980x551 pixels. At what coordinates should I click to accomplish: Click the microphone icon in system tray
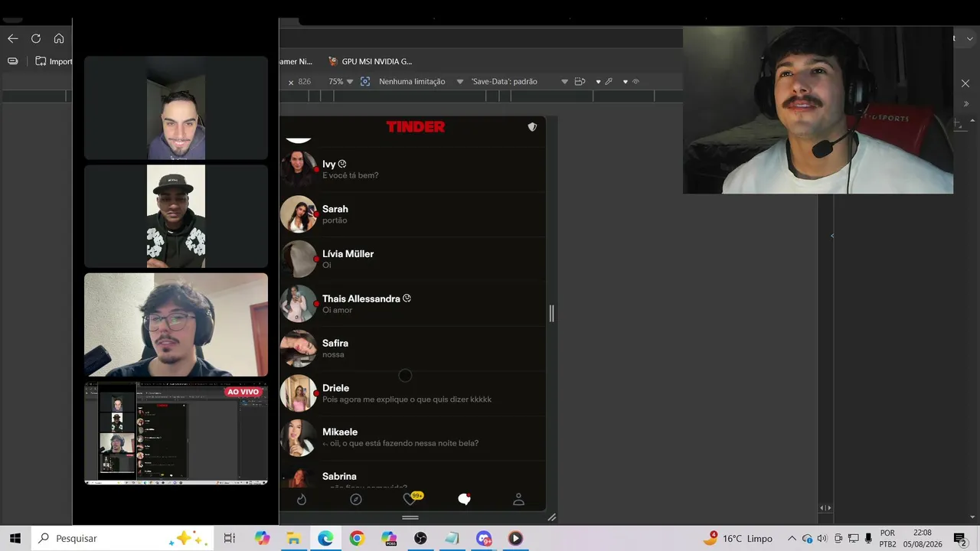(x=869, y=538)
